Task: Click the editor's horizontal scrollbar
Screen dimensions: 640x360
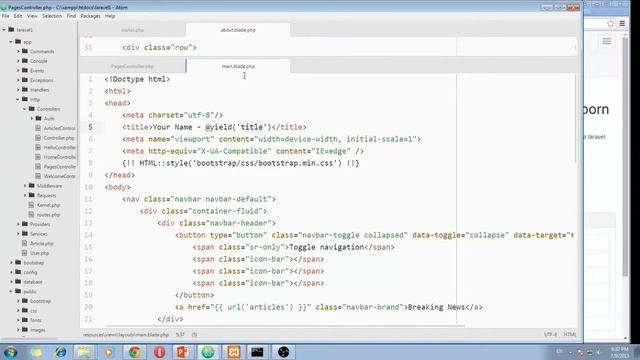Action: tap(285, 326)
